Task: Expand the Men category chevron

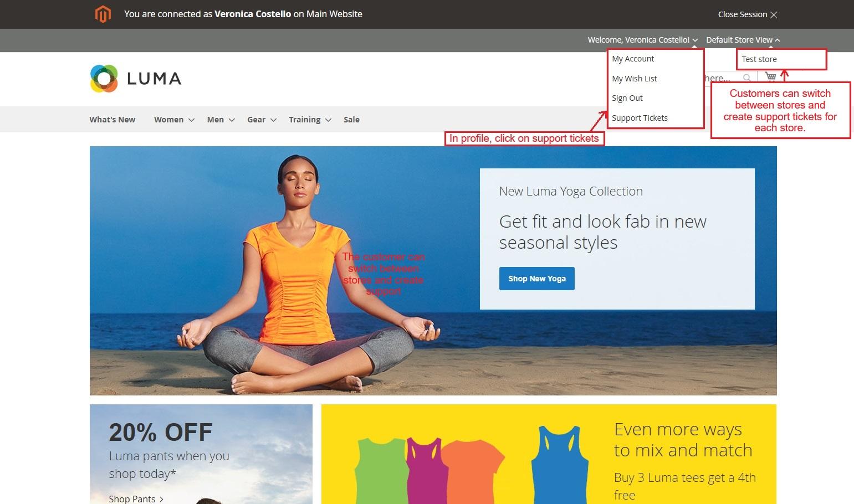Action: point(232,120)
